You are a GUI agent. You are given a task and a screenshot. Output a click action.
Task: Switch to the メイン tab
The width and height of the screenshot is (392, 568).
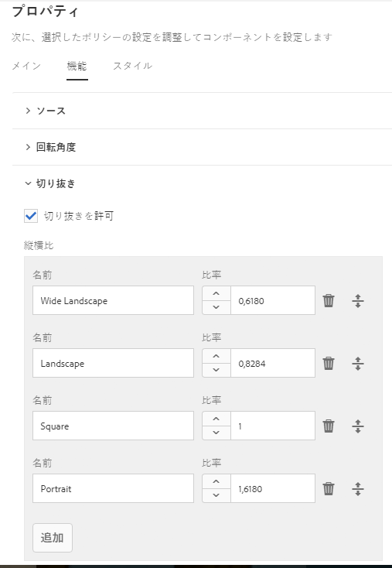[x=26, y=66]
